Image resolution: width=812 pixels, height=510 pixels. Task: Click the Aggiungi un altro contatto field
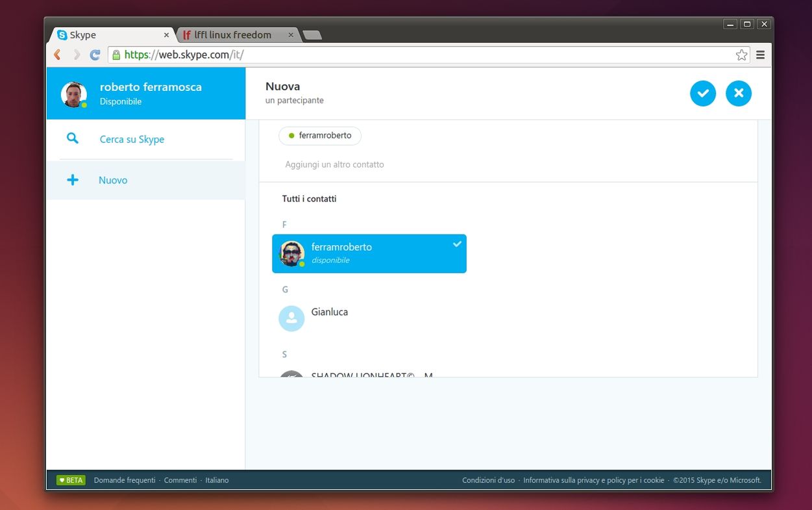point(335,164)
